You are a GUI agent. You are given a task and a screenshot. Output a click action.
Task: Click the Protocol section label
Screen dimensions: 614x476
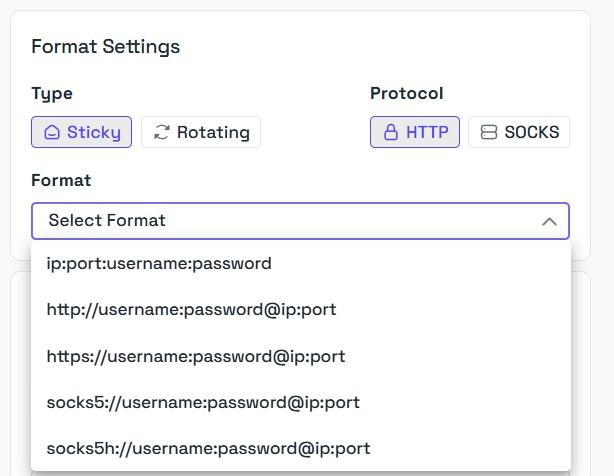pyautogui.click(x=406, y=94)
